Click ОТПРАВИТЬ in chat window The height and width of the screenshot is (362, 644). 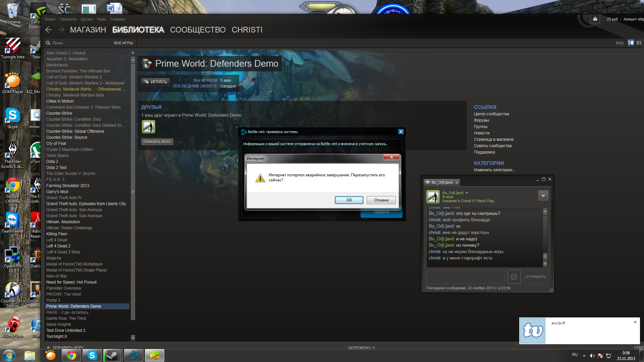pyautogui.click(x=536, y=277)
